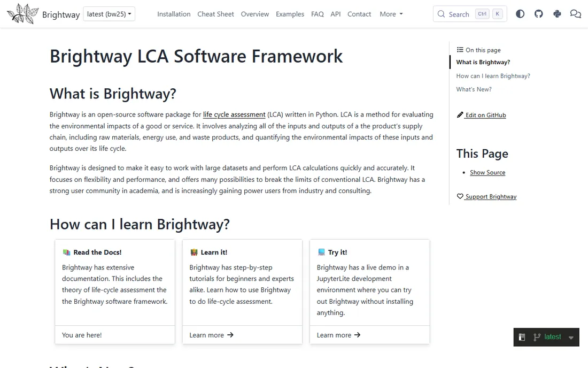Viewport: 588px width, 368px height.
Task: Click the arrow on Try it card footer
Action: tap(358, 335)
